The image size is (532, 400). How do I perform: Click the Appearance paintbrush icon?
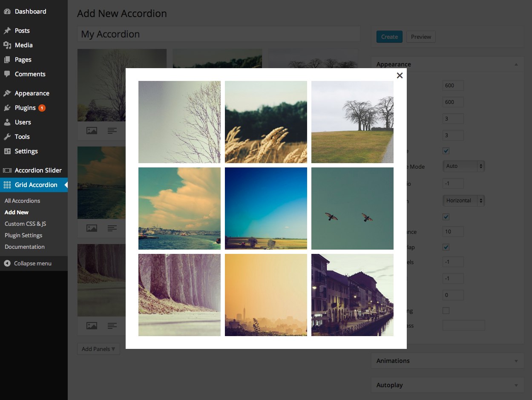(7, 93)
